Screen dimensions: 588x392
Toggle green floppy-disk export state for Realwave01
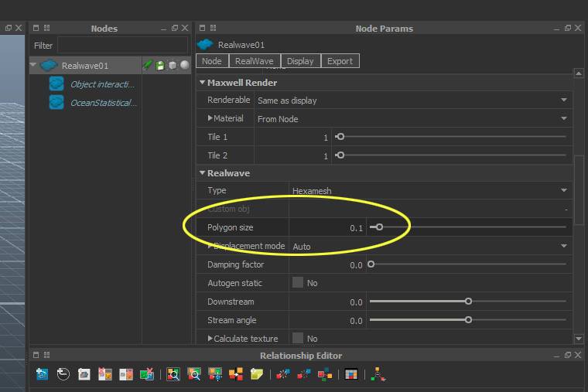[x=160, y=65]
